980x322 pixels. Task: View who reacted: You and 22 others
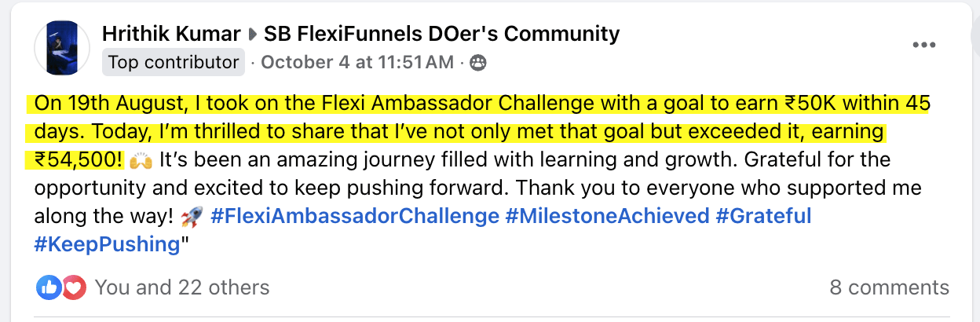point(182,287)
